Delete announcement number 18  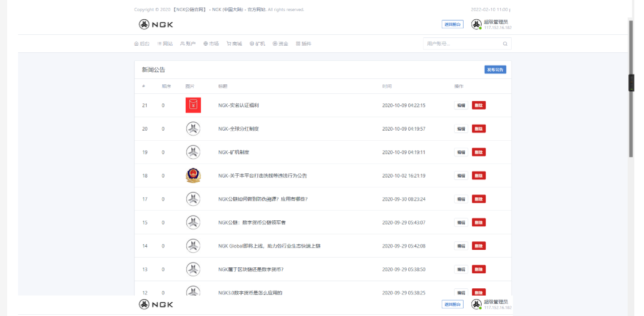pos(479,176)
